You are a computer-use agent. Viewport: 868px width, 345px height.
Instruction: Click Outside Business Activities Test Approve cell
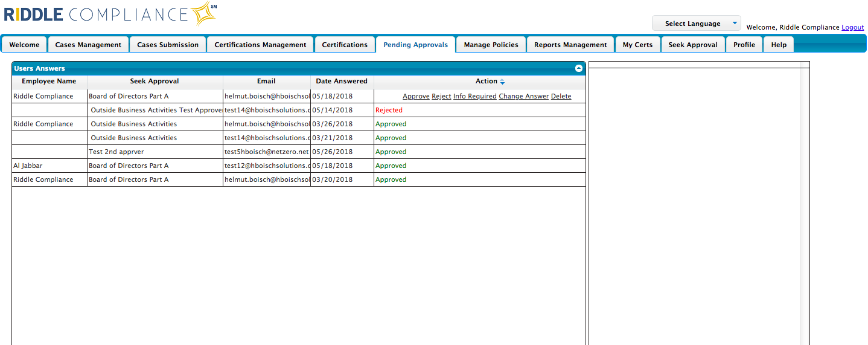click(x=155, y=110)
